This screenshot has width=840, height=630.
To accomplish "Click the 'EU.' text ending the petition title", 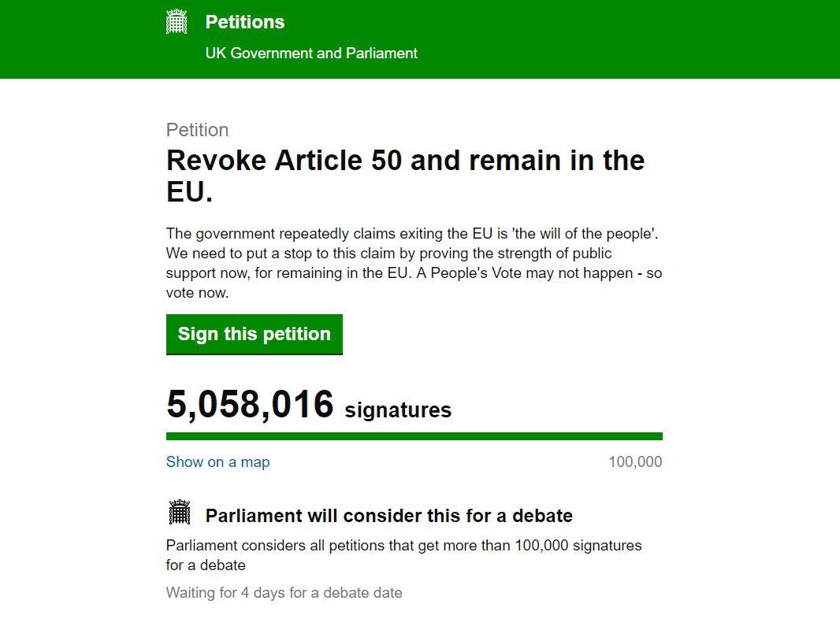I will pos(189,192).
